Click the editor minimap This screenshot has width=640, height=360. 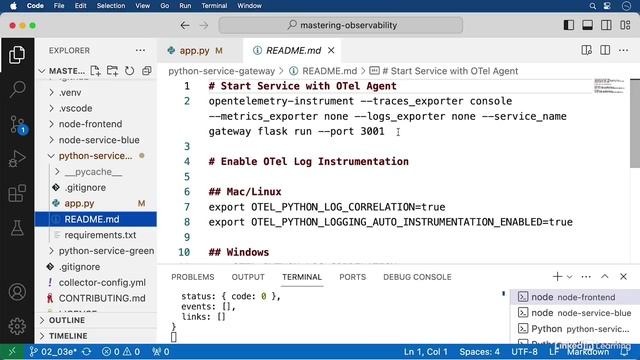tap(609, 87)
